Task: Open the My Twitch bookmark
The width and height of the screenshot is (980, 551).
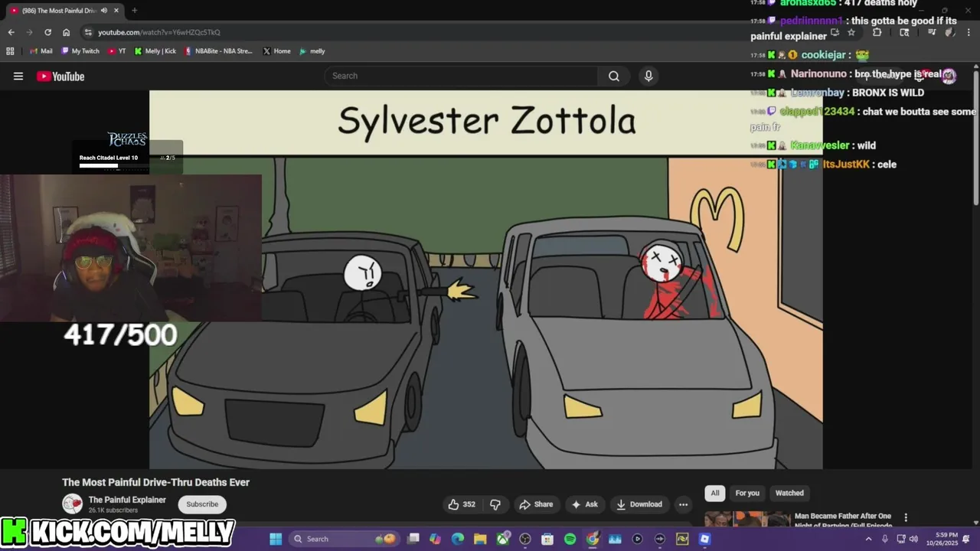Action: point(80,51)
